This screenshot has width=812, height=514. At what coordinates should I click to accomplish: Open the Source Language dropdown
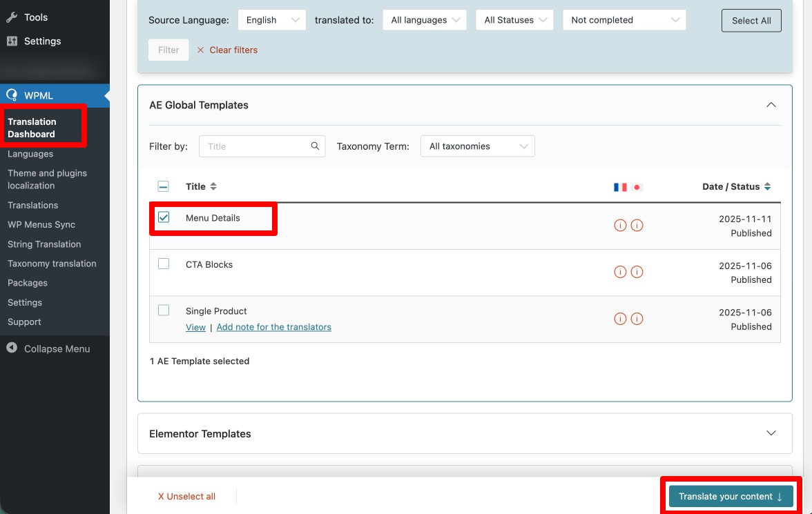(x=271, y=20)
